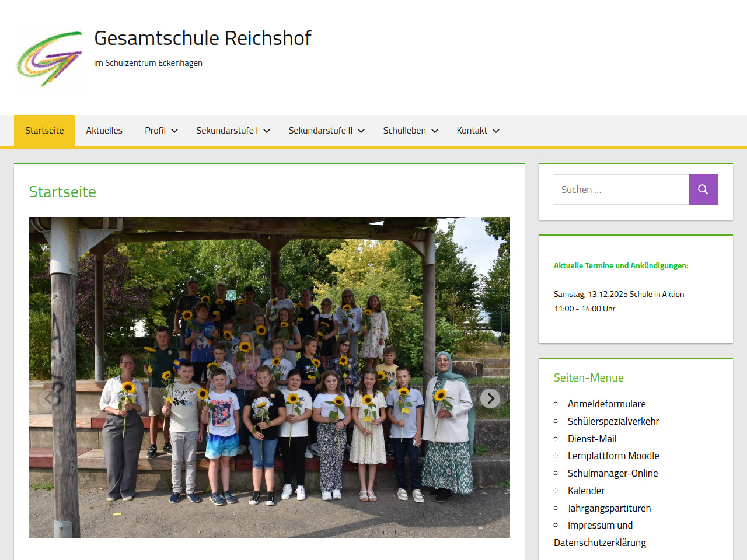Expand the Sekundarstufe I submenu
The image size is (747, 560).
pos(232,131)
